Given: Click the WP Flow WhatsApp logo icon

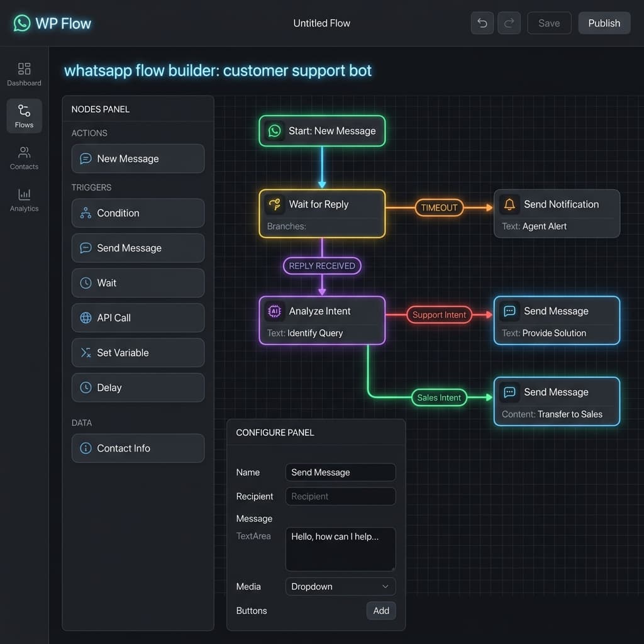Looking at the screenshot, I should [22, 23].
